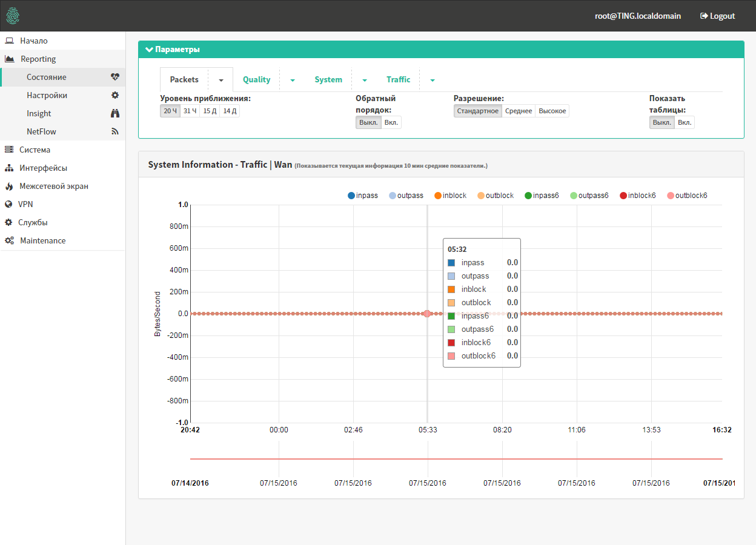Set zoom level to 14 Д
Image resolution: width=756 pixels, height=545 pixels.
(x=230, y=111)
